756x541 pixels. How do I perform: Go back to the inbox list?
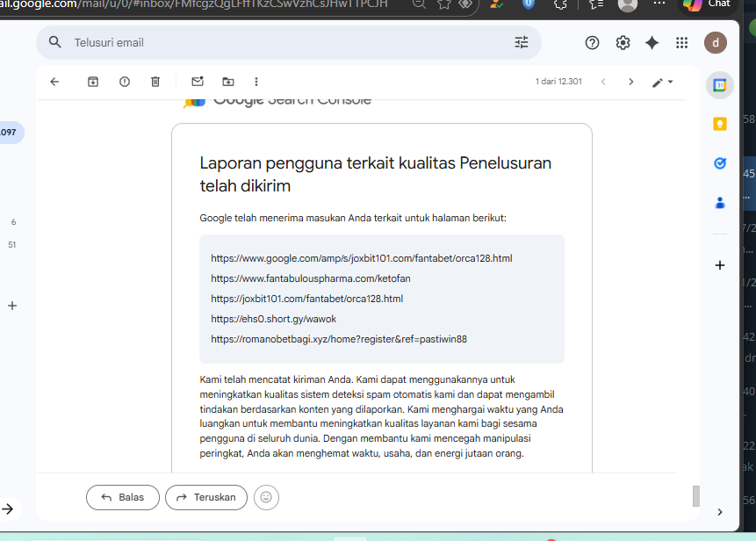click(54, 82)
